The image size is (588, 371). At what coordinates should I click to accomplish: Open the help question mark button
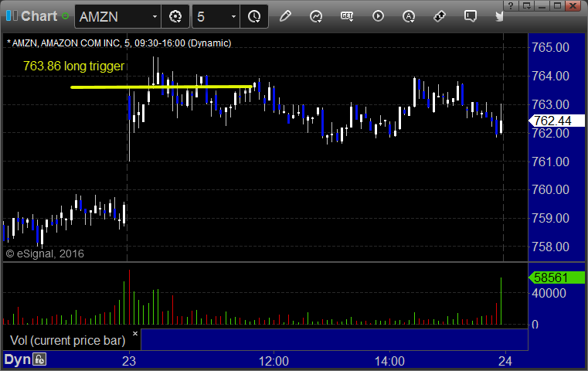pos(511,5)
